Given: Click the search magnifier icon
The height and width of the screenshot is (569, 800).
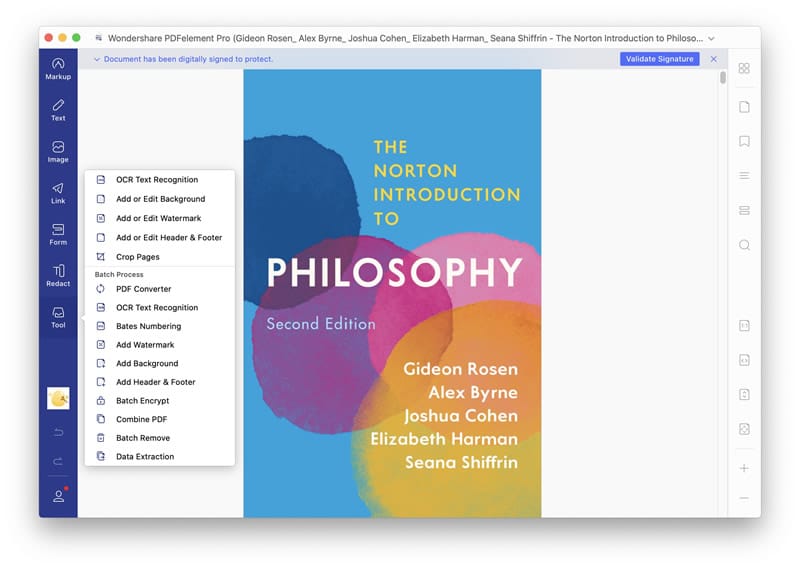Looking at the screenshot, I should pos(744,245).
